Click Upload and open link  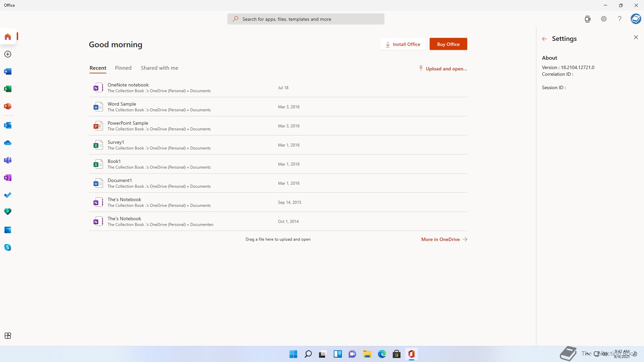(x=443, y=69)
